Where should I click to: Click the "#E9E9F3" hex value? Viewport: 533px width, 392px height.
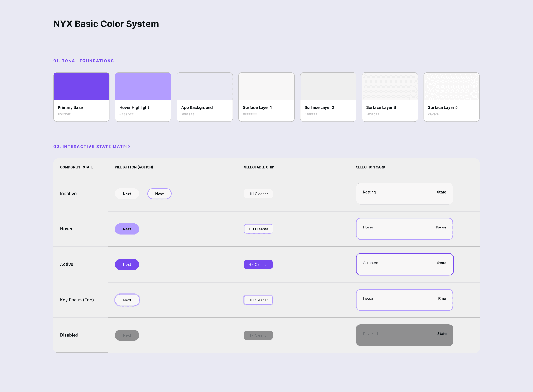point(188,114)
